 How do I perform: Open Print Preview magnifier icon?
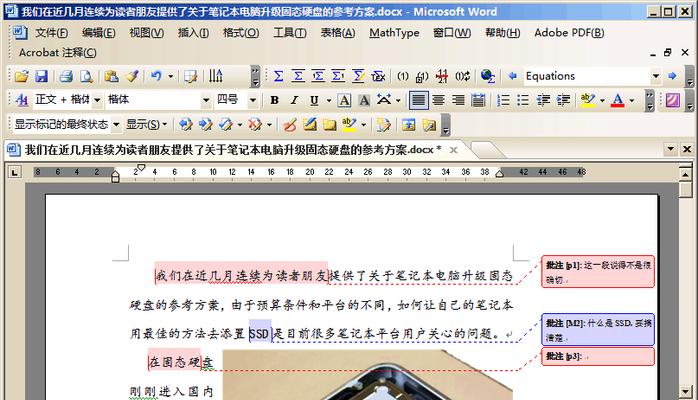coord(86,76)
